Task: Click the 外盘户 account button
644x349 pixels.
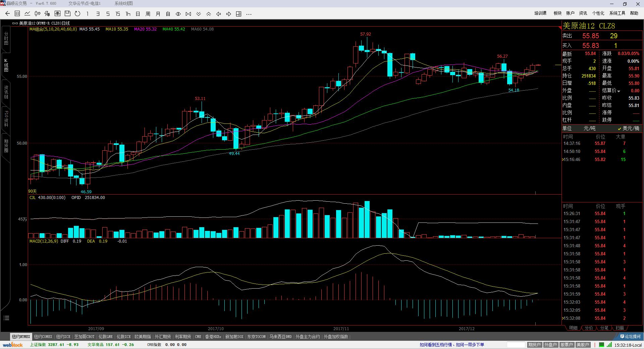Action: (550, 345)
